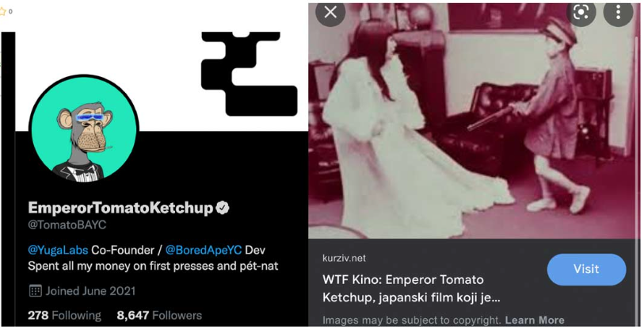Open the 278 Following list

coord(64,315)
